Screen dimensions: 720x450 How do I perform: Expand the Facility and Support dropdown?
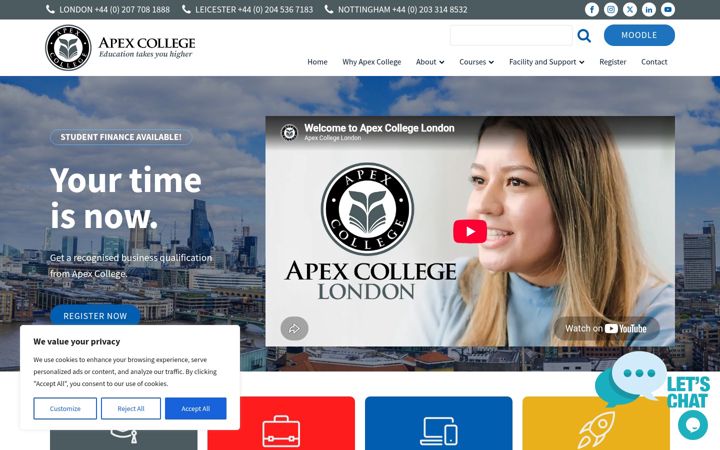click(x=546, y=62)
